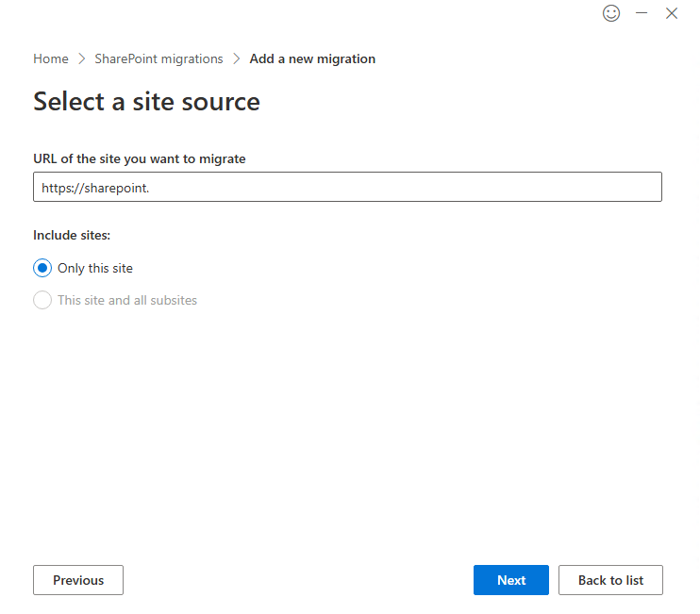Click the Back to list button

coord(610,580)
